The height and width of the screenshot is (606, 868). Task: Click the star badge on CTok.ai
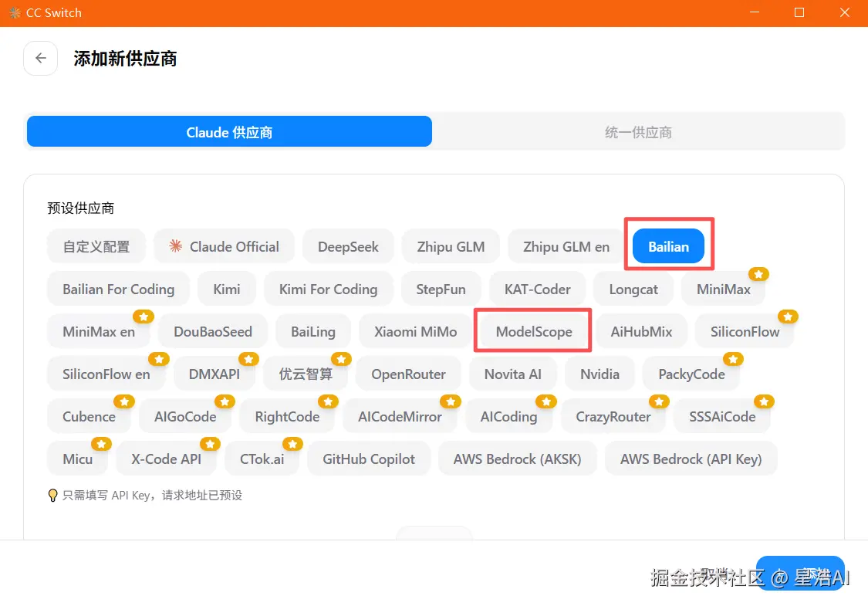point(292,444)
